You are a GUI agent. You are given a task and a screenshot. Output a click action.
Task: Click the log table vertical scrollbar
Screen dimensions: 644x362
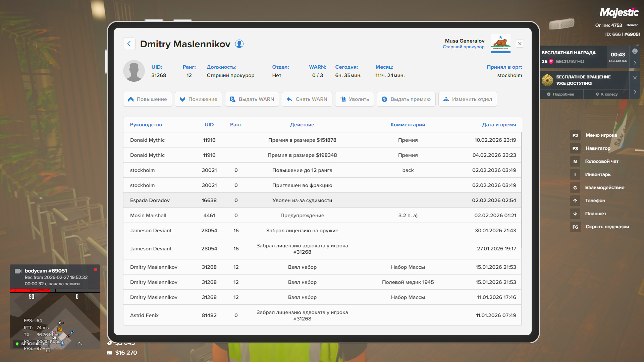tap(521, 188)
